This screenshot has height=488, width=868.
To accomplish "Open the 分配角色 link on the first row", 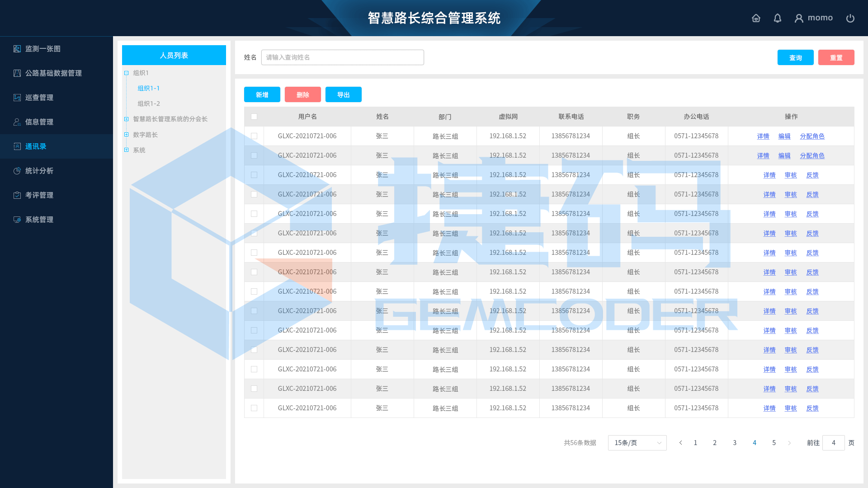I will pos(812,136).
